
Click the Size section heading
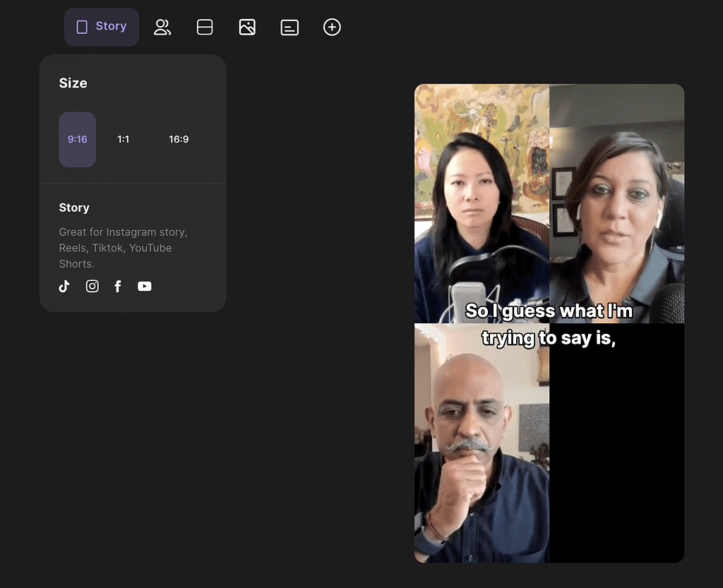(x=73, y=83)
